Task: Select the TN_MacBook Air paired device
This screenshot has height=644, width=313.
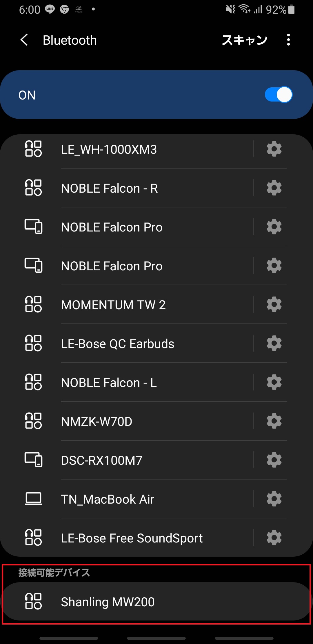Action: 126,499
